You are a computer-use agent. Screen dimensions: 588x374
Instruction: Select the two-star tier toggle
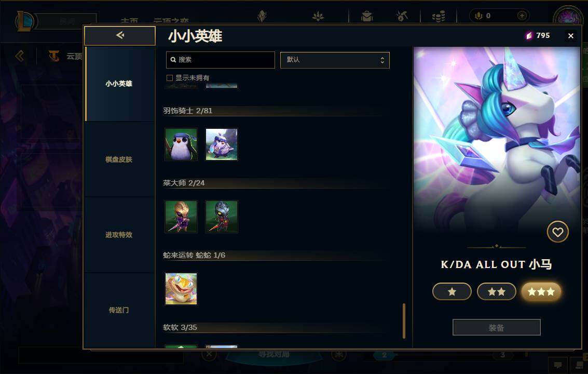[x=497, y=291]
